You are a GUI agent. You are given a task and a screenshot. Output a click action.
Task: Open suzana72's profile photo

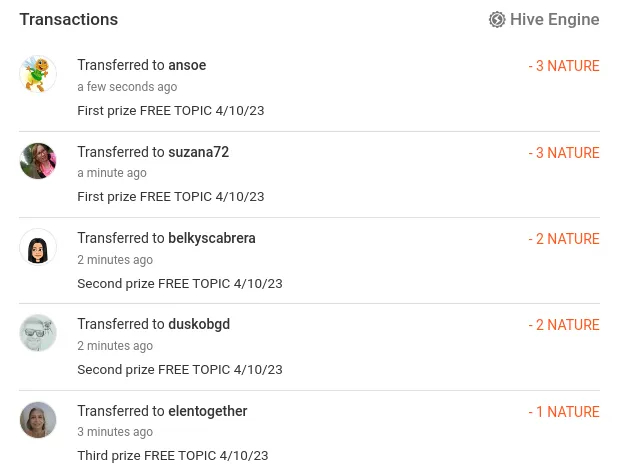[38, 161]
